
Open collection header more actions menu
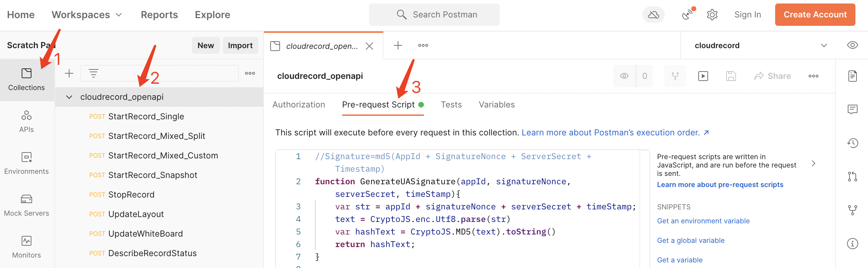814,76
